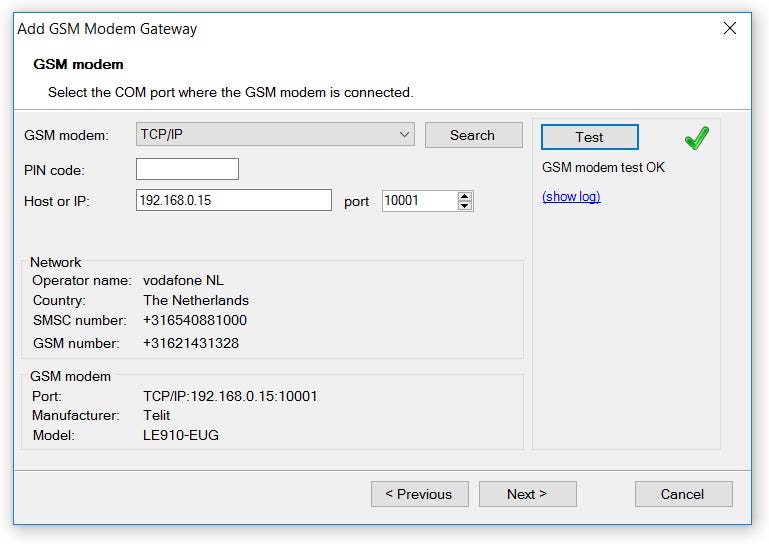Select manufacturer value Telit
Screen dimensions: 769x544
tap(156, 415)
